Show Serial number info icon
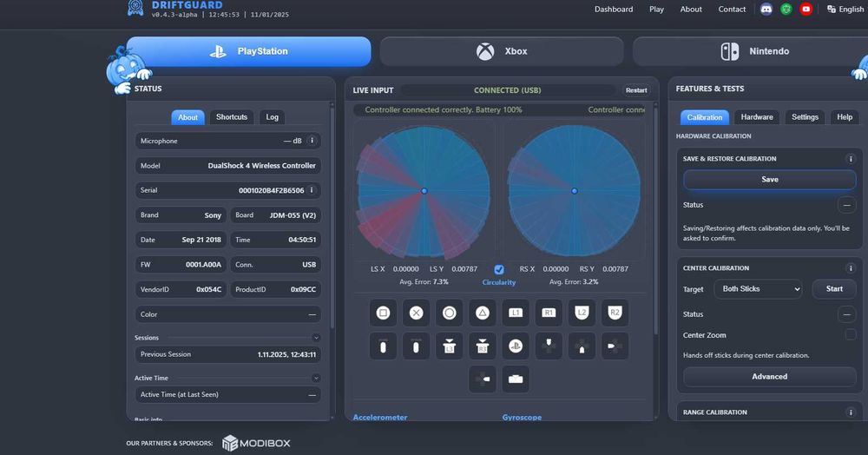The height and width of the screenshot is (455, 868). tap(312, 190)
